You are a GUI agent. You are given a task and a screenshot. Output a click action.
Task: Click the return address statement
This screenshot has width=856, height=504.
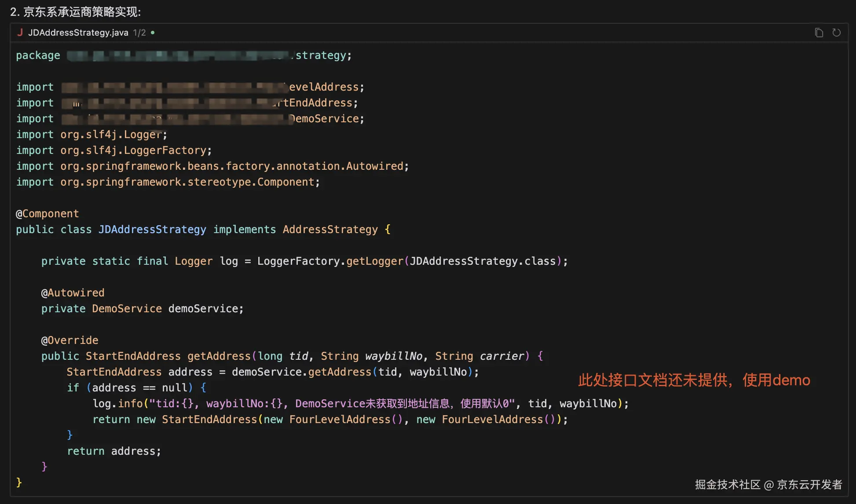114,451
